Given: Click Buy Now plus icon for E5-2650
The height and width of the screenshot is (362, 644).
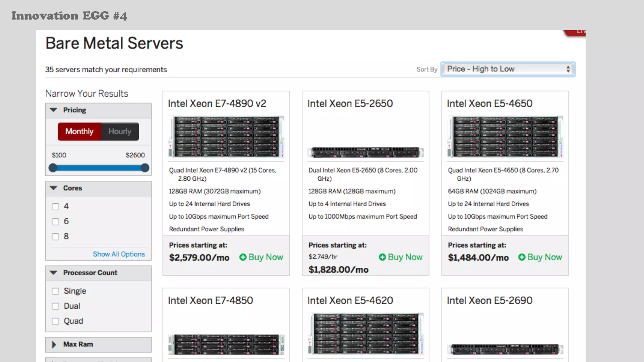Looking at the screenshot, I should [x=382, y=257].
